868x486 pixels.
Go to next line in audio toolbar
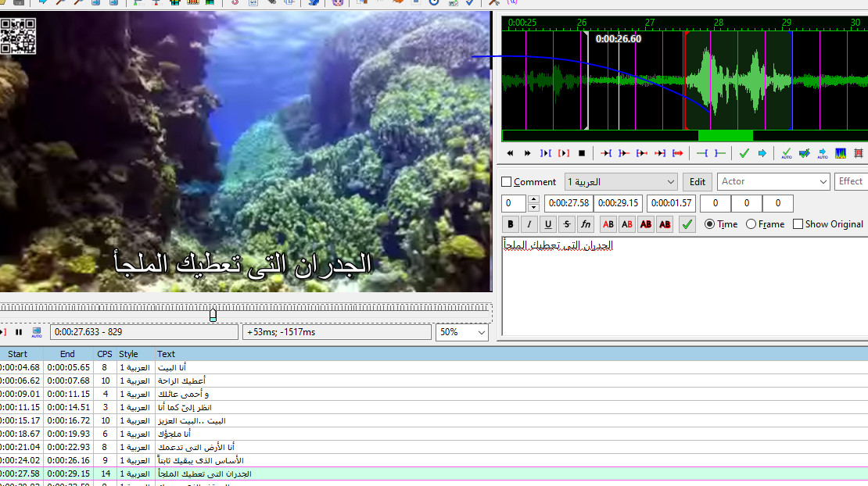pyautogui.click(x=528, y=153)
